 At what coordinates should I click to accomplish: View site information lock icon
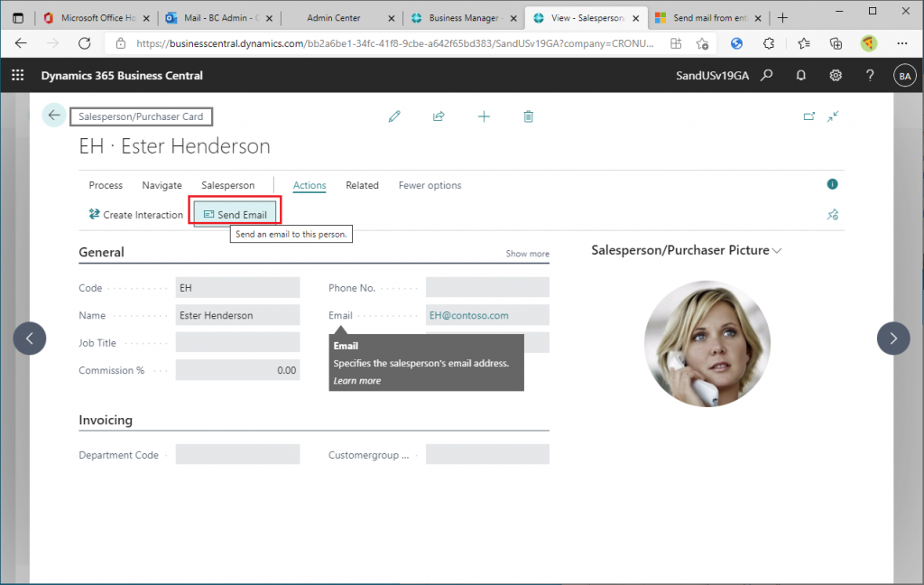click(x=121, y=43)
